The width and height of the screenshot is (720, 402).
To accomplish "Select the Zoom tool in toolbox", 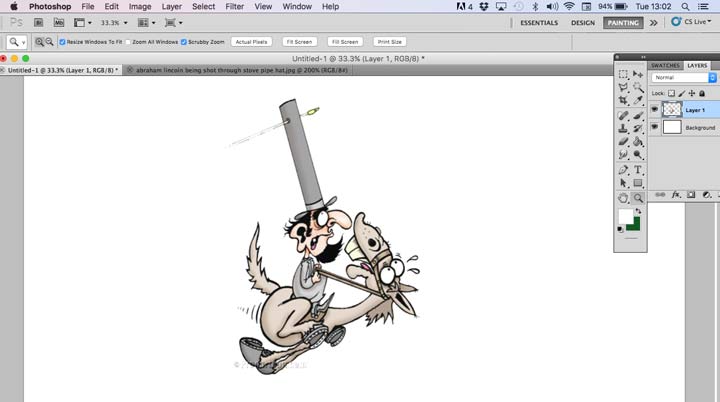I will coord(638,198).
